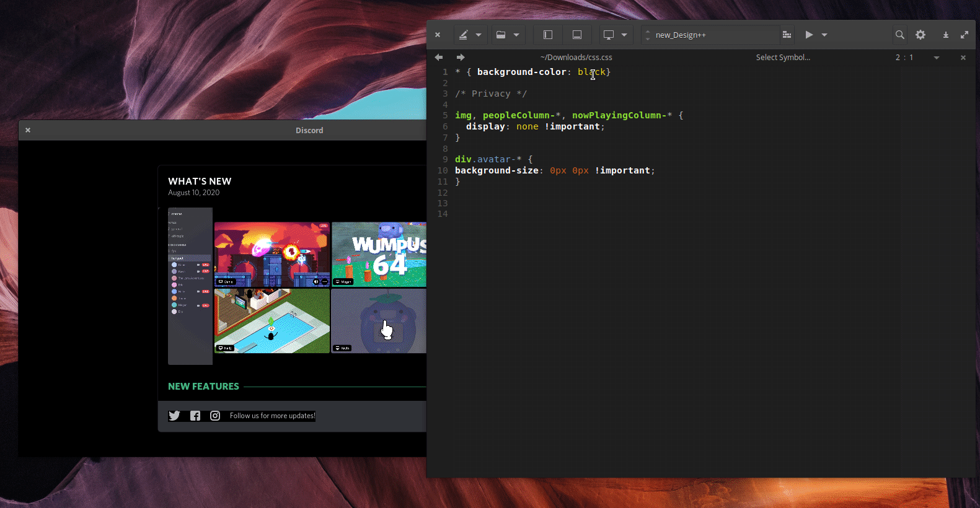Click !important on line 10
The height and width of the screenshot is (508, 980).
tap(622, 170)
